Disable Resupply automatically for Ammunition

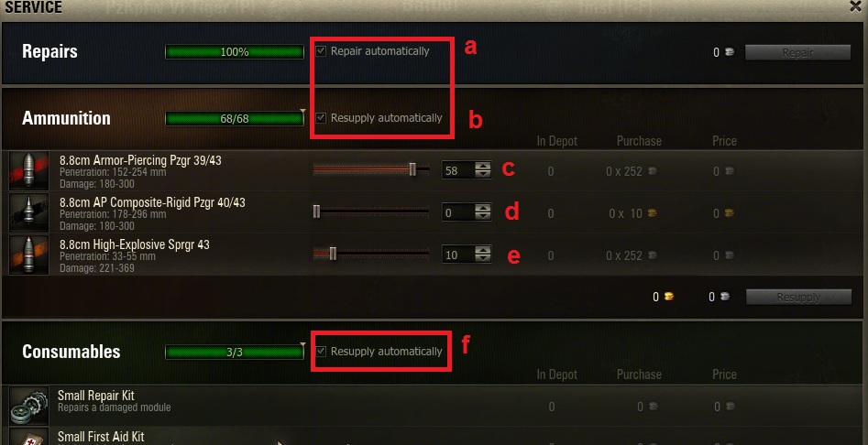[x=321, y=118]
